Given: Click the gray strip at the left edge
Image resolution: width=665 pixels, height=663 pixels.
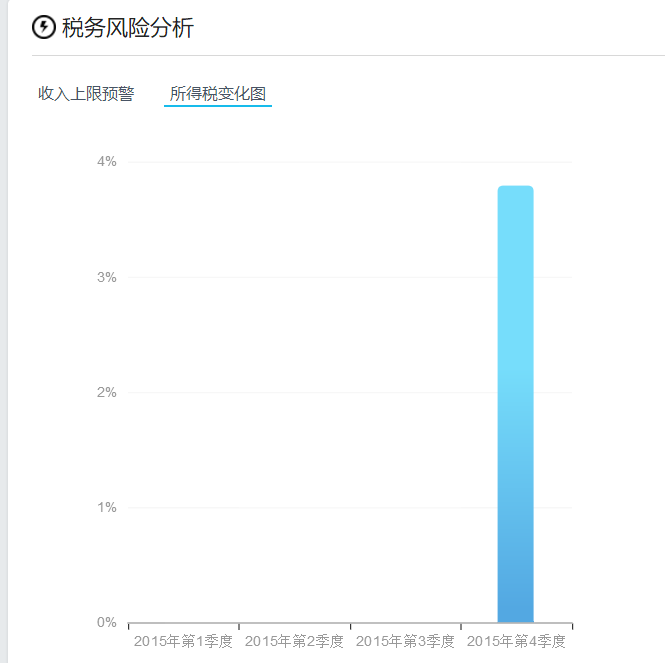Looking at the screenshot, I should click(3, 330).
